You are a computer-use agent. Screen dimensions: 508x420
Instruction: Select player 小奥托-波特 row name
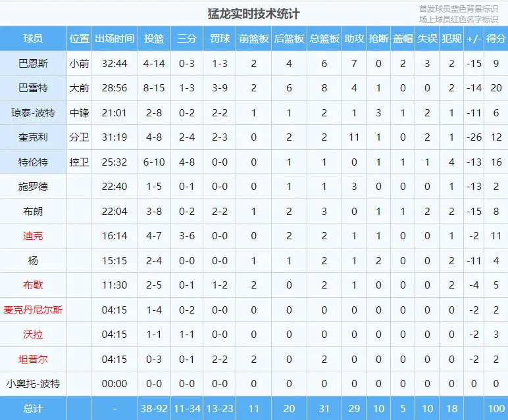33,384
